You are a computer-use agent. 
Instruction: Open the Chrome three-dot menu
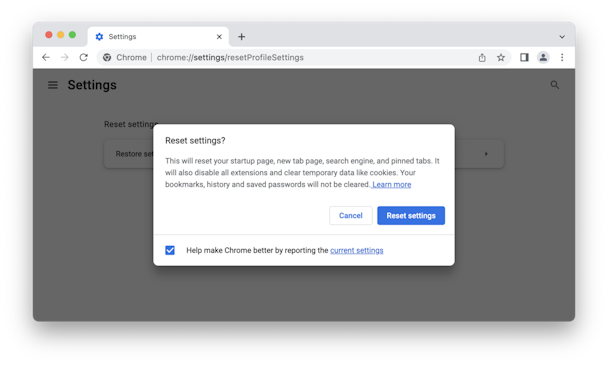[x=562, y=57]
